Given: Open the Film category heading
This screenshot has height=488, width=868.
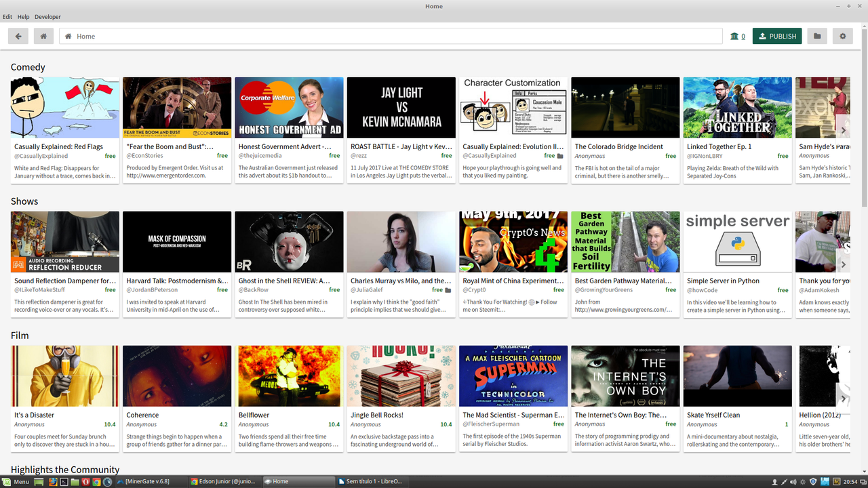Looking at the screenshot, I should click(20, 335).
